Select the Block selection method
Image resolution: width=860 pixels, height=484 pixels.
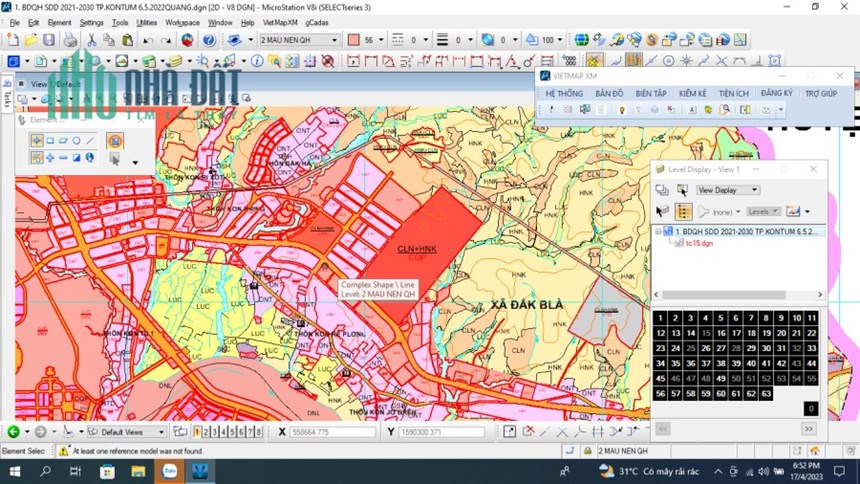point(50,141)
